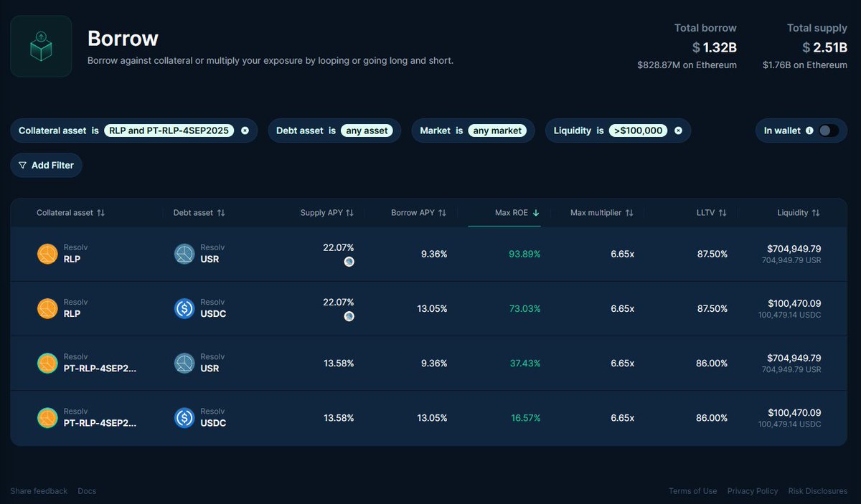This screenshot has height=504, width=861.
Task: Click 13.58% Supply APY in PT-RLP/USR row
Action: coord(339,363)
